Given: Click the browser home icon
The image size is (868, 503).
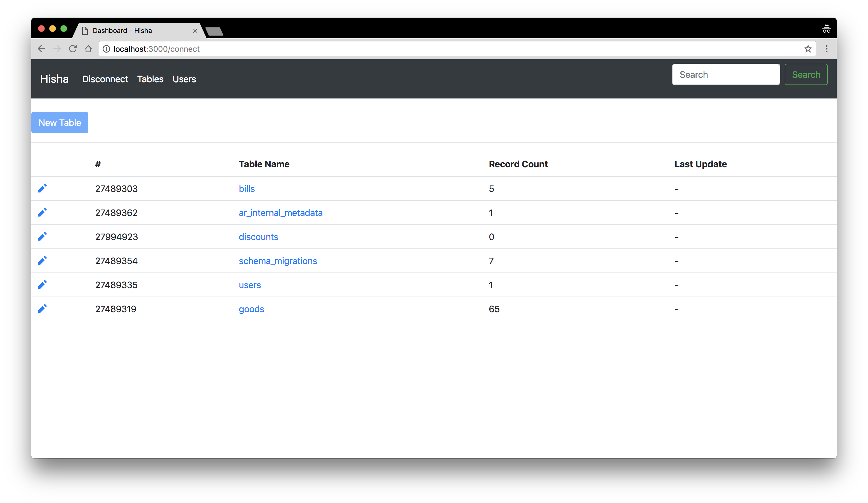Looking at the screenshot, I should point(89,49).
